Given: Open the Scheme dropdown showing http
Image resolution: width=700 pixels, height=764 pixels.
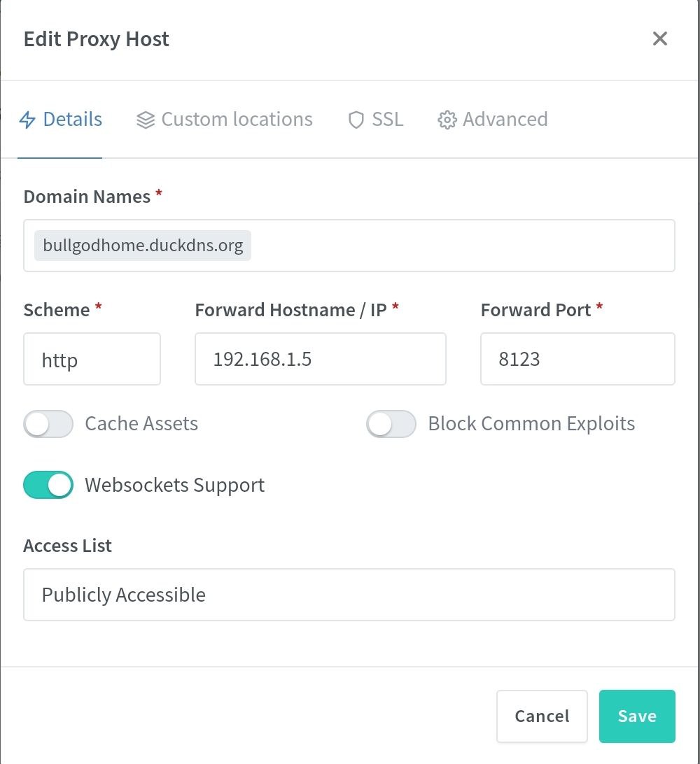Looking at the screenshot, I should [x=92, y=360].
